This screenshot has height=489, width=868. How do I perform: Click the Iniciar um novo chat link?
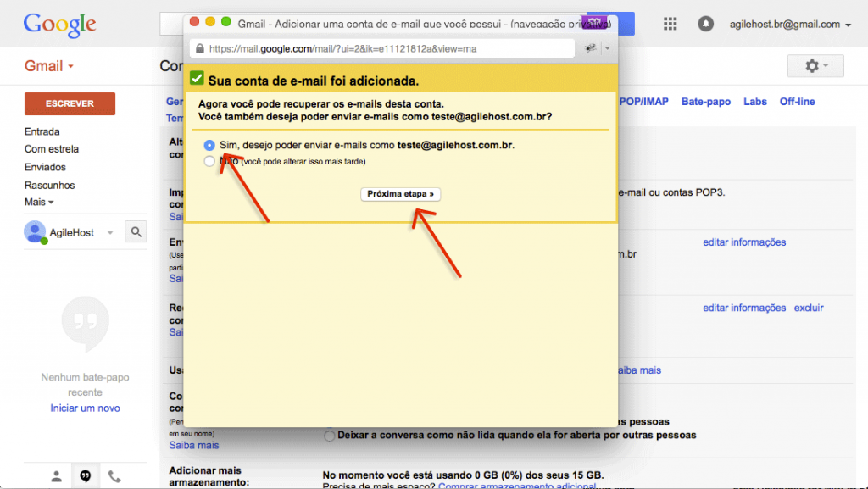(86, 408)
